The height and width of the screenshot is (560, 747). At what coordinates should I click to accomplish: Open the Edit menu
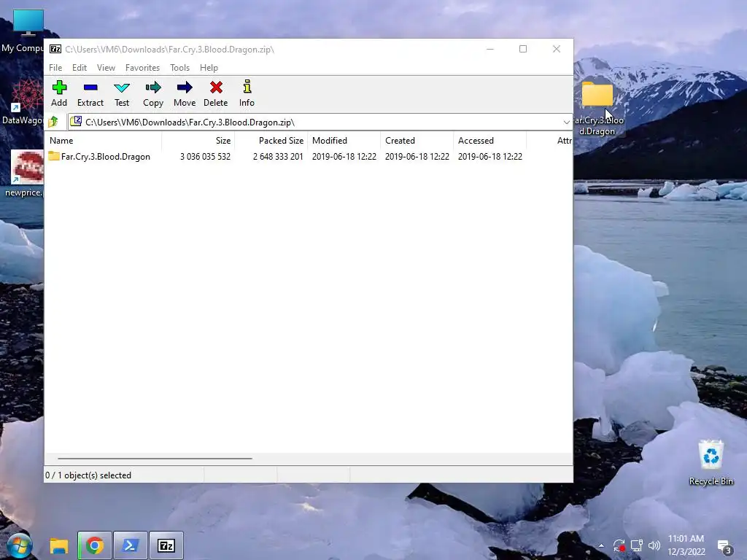point(80,68)
